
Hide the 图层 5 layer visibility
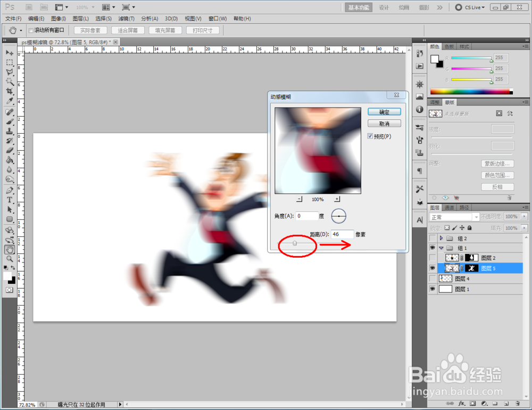pos(433,268)
